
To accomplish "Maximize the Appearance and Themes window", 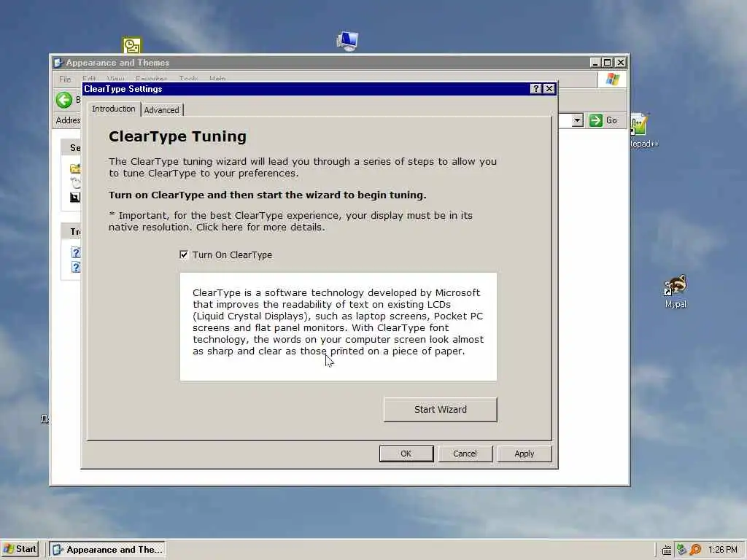I will [608, 63].
